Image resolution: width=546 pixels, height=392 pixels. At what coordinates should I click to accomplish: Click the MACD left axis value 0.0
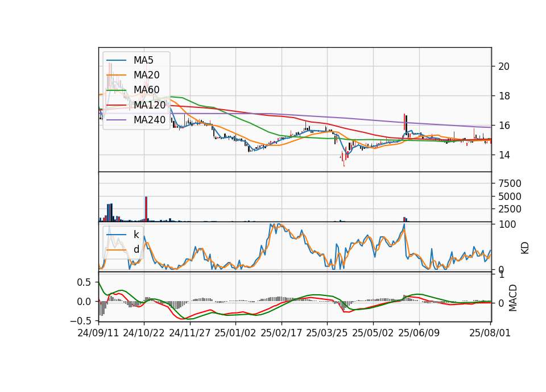tap(84, 302)
